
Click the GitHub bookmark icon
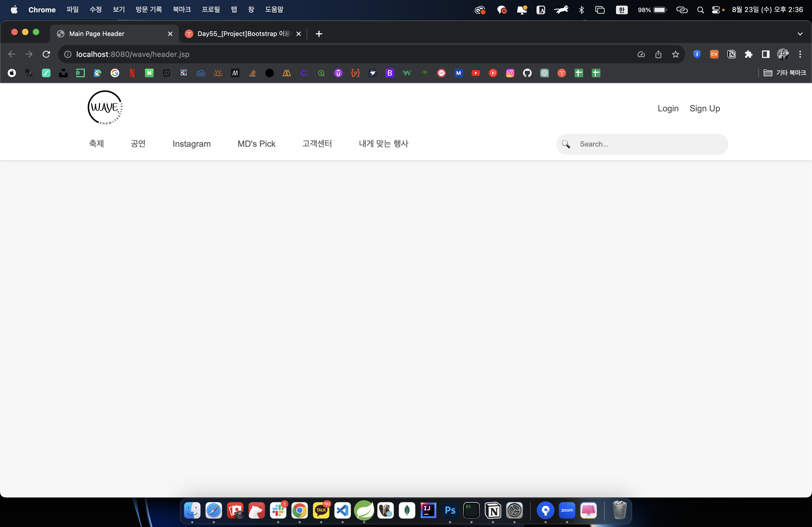(x=527, y=73)
